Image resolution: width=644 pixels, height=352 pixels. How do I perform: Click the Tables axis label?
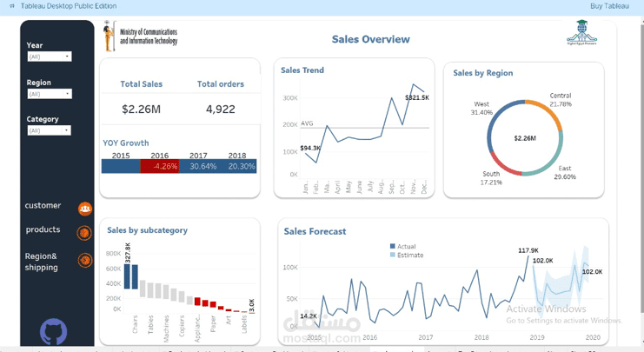(150, 324)
